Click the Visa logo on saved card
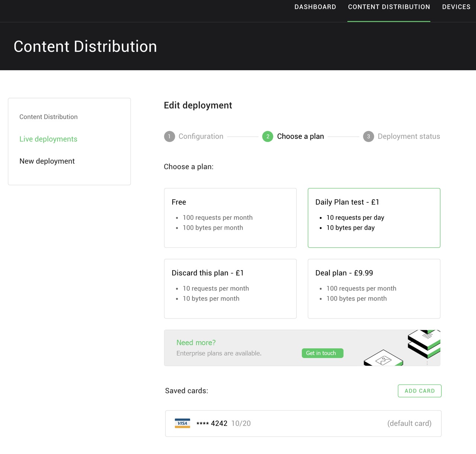This screenshot has height=454, width=476. point(182,423)
